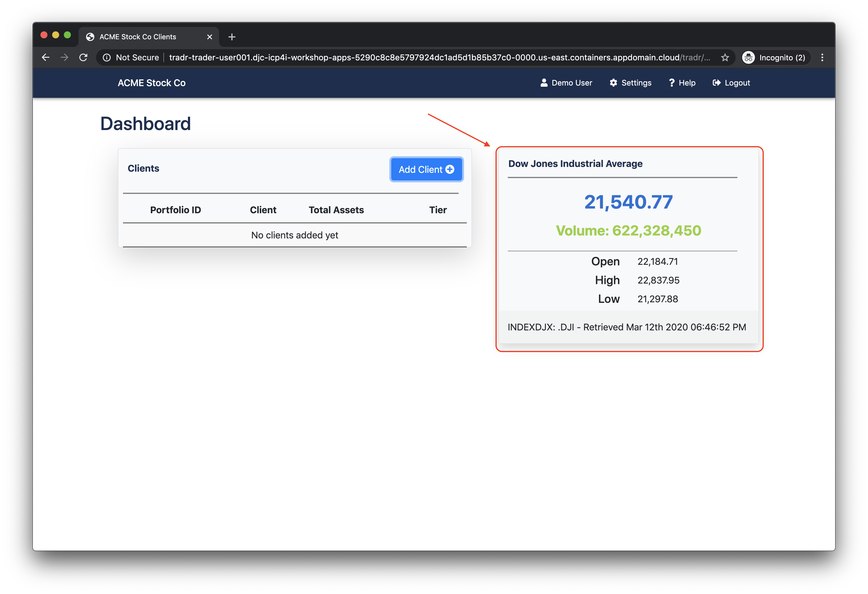Open Chrome three-dot menu
868x594 pixels.
coord(822,57)
